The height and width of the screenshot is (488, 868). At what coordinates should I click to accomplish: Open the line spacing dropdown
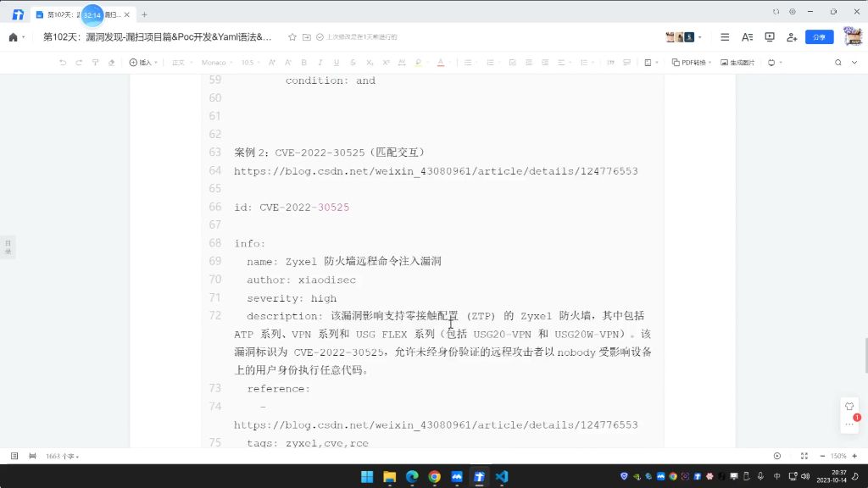[587, 63]
